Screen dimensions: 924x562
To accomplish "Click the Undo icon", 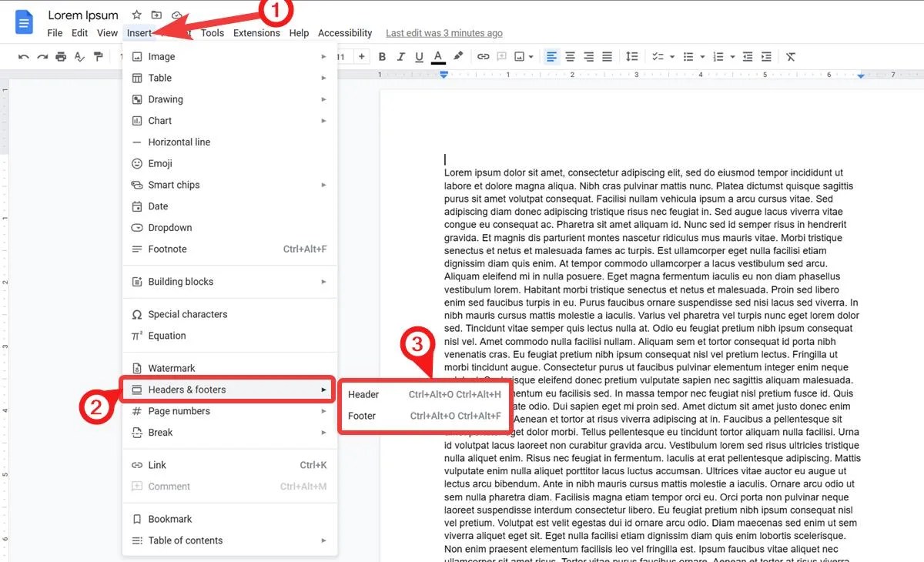I will click(24, 56).
